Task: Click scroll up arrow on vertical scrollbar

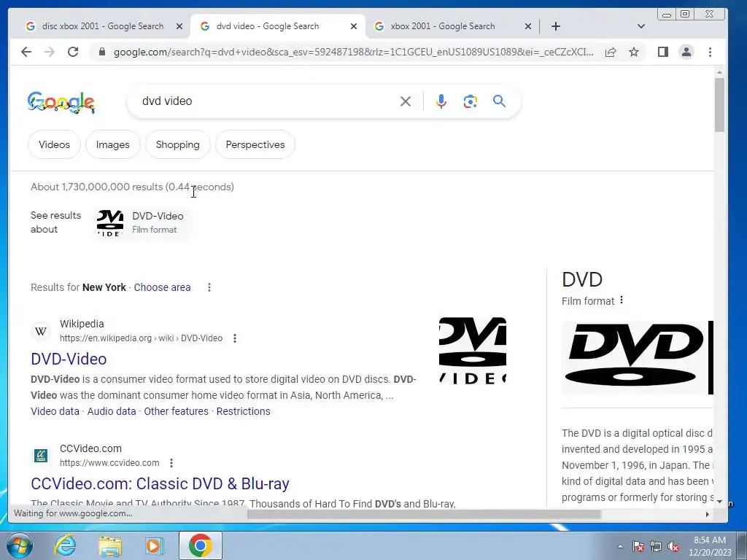Action: click(719, 72)
